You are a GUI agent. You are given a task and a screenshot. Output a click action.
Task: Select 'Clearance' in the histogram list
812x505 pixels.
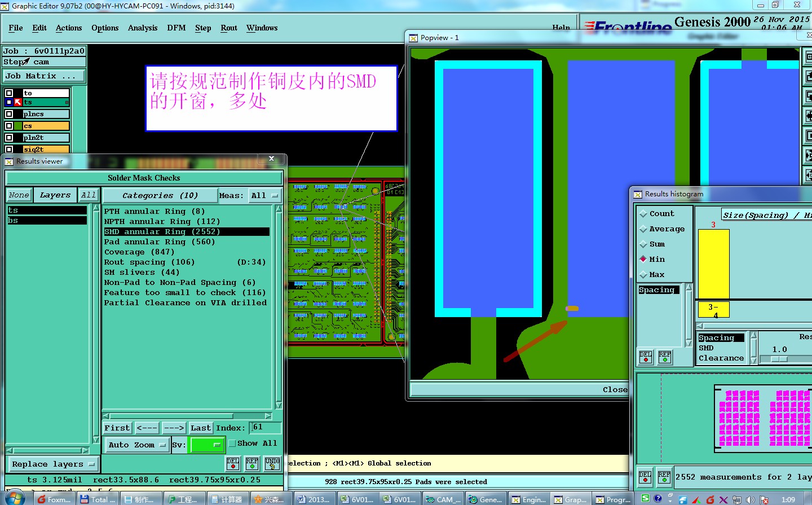point(721,358)
